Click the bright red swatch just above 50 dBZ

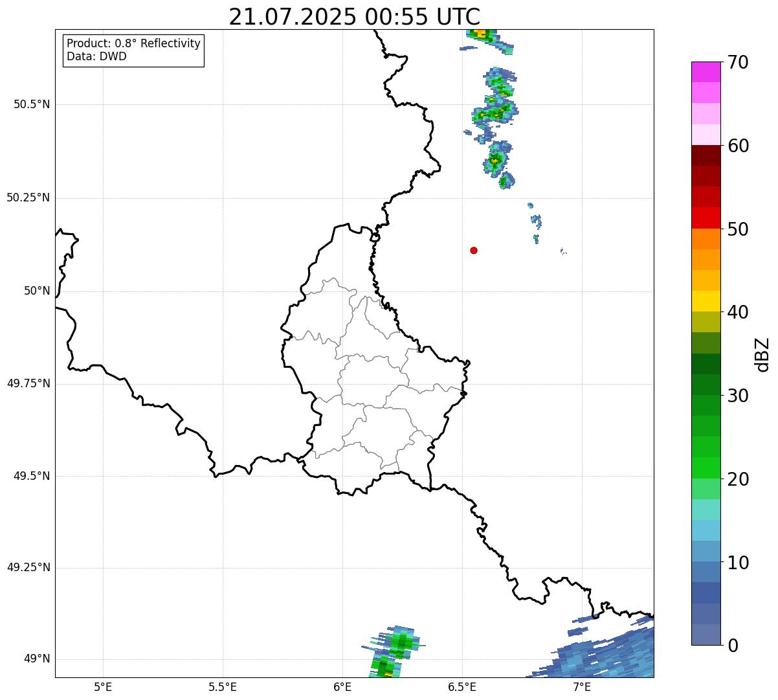point(706,218)
